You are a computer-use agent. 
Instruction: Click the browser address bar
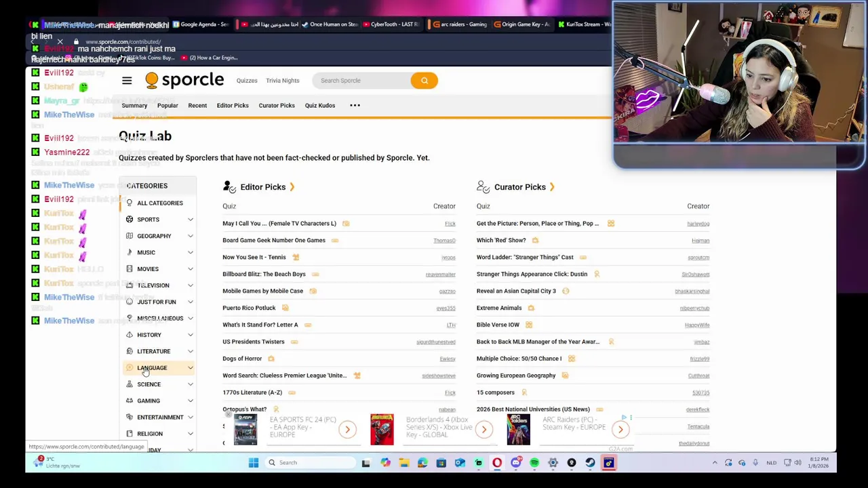[x=122, y=42]
